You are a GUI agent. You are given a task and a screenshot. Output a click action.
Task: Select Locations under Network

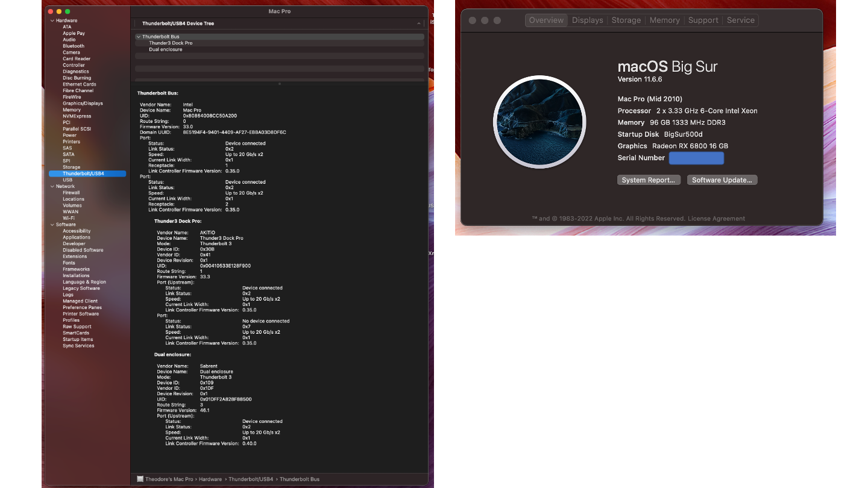(x=74, y=199)
